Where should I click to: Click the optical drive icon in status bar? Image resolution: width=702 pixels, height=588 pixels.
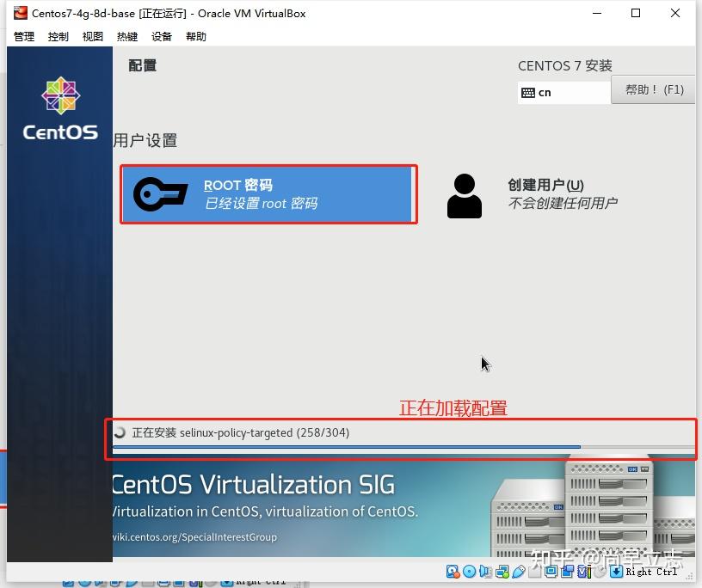click(468, 571)
